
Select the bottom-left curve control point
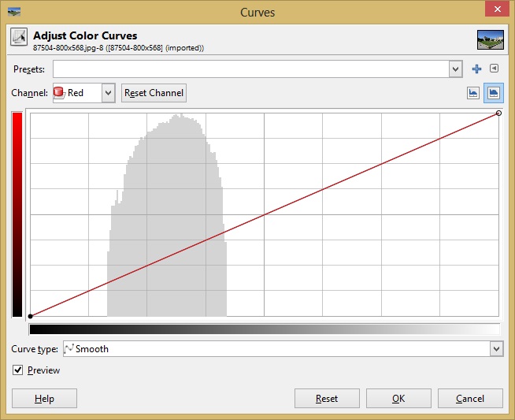coord(30,316)
